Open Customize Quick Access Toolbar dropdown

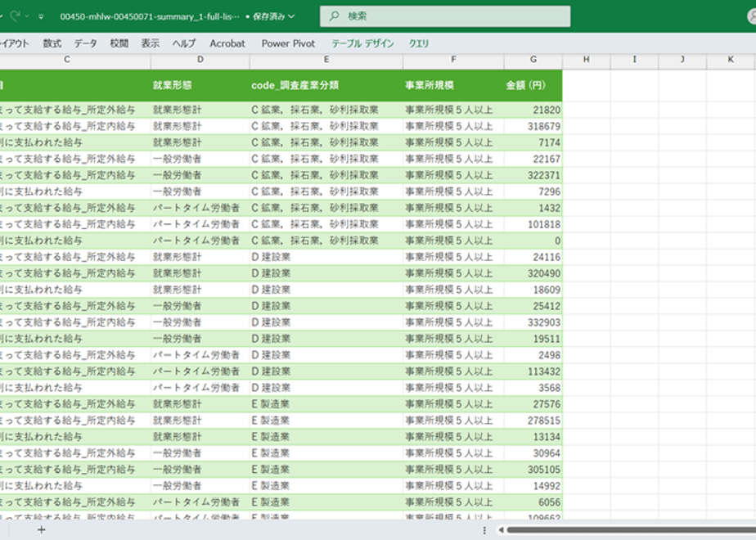(41, 16)
